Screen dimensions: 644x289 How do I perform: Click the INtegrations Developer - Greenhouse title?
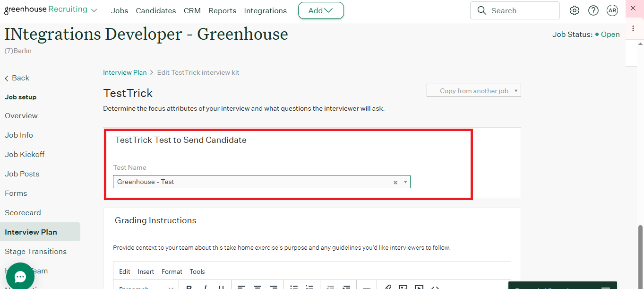point(146,34)
